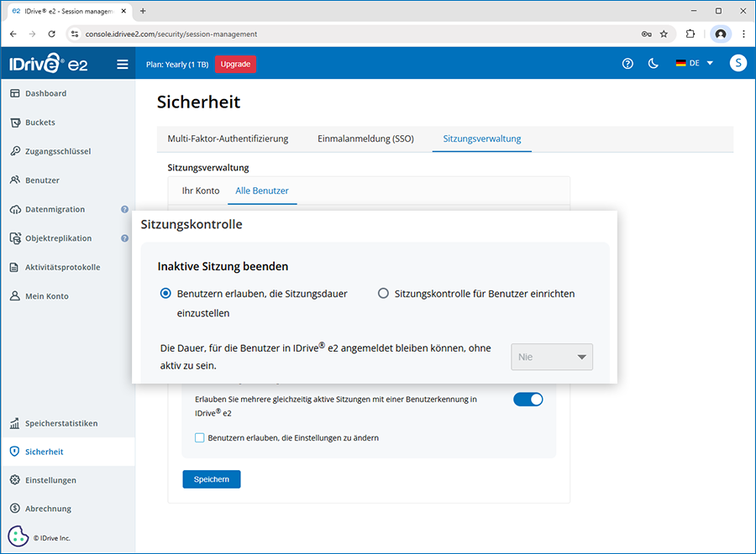The width and height of the screenshot is (756, 554).
Task: Open the 'Nie' session duration dropdown
Action: pyautogui.click(x=552, y=357)
